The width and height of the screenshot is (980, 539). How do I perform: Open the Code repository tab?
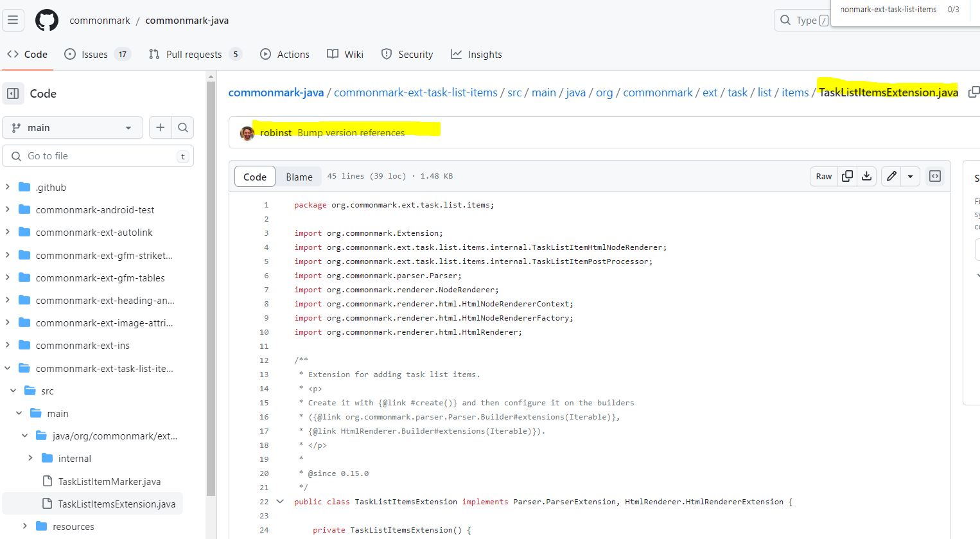coord(28,55)
